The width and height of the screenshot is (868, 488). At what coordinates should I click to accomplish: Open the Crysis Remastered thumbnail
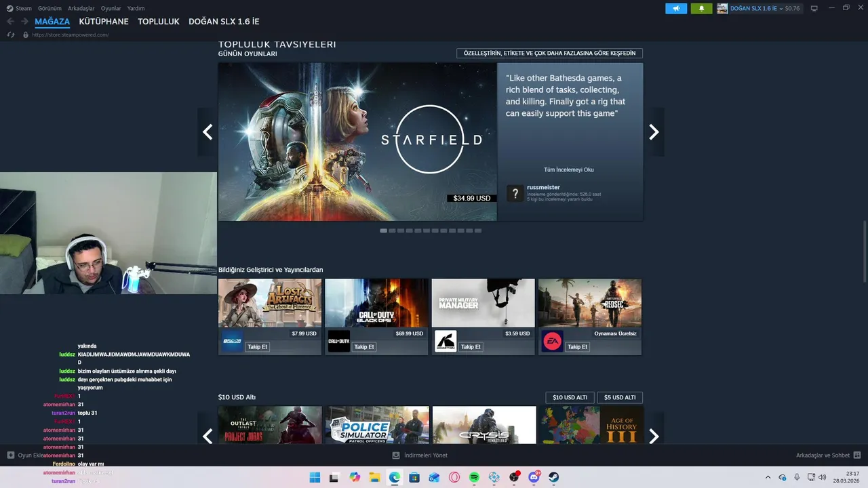[x=484, y=425]
